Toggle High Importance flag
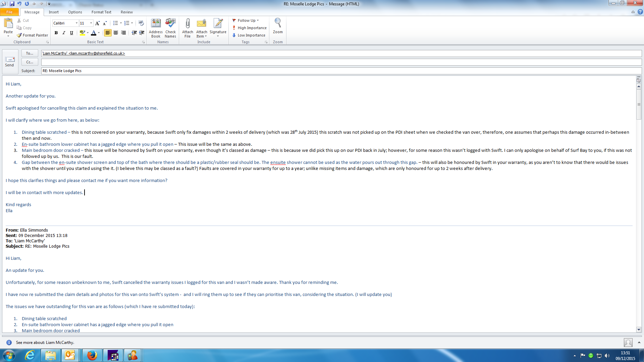The image size is (644, 362). (x=250, y=28)
